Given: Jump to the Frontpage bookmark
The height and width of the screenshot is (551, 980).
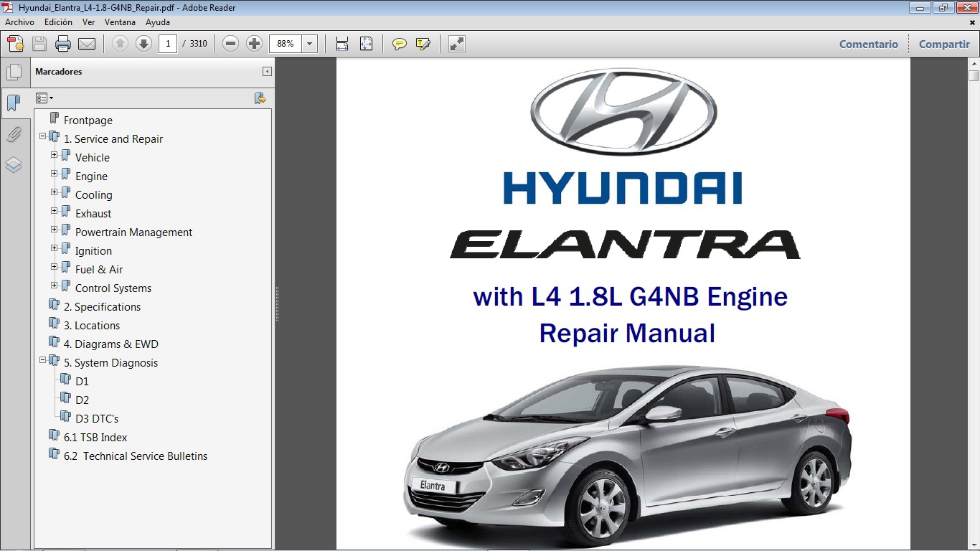Looking at the screenshot, I should coord(88,121).
